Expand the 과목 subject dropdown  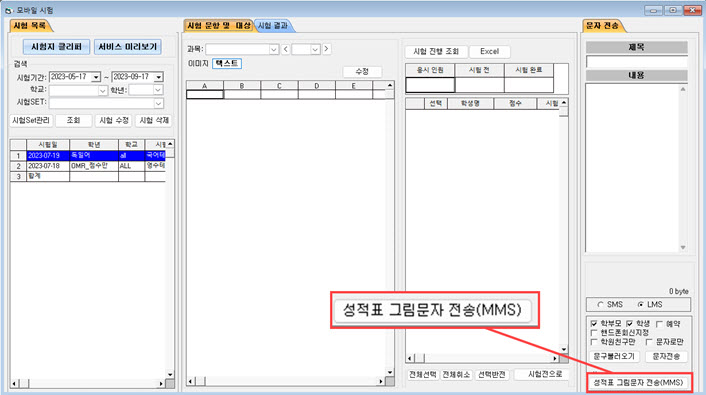point(274,49)
